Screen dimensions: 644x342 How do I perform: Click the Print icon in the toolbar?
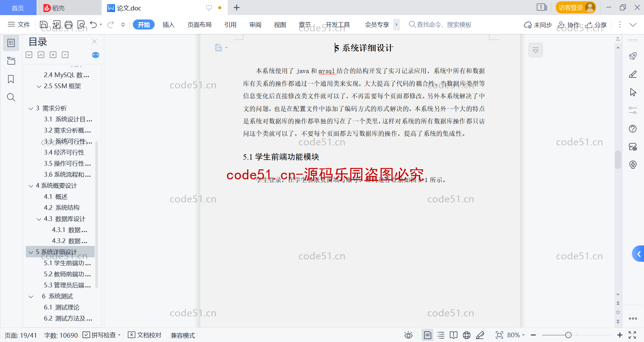click(x=68, y=24)
